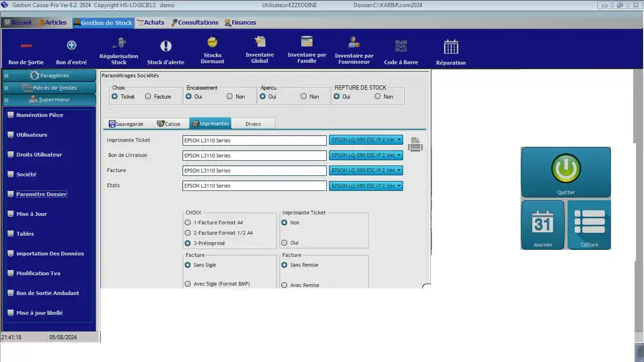Select the Facture radio under Choix
Image resolution: width=644 pixels, height=362 pixels.
click(x=148, y=97)
